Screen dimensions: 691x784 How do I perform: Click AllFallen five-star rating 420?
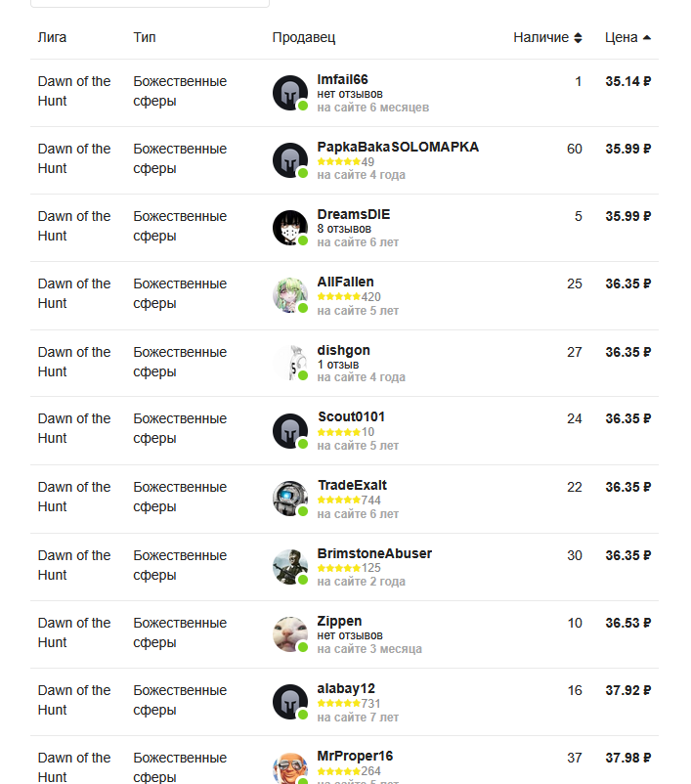(349, 297)
